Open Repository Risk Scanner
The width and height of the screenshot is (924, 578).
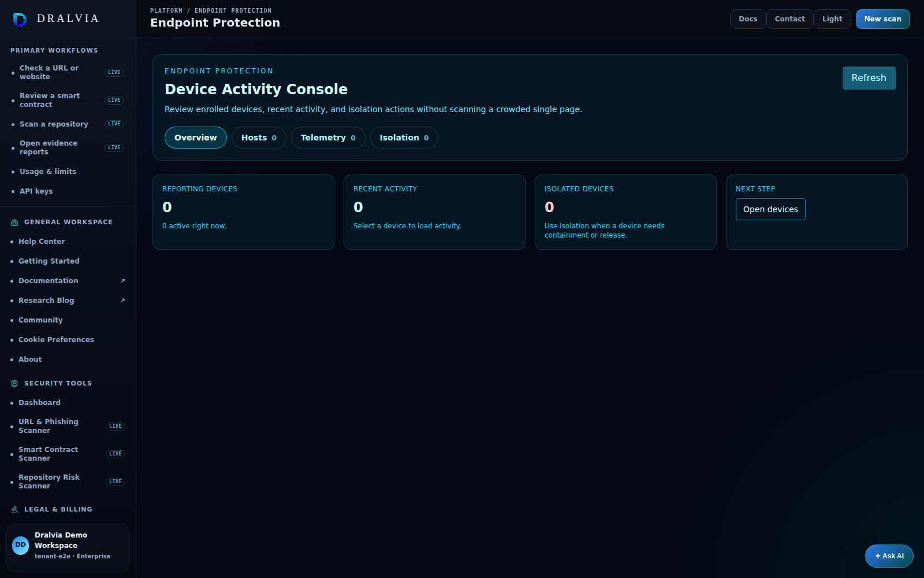tap(68, 481)
